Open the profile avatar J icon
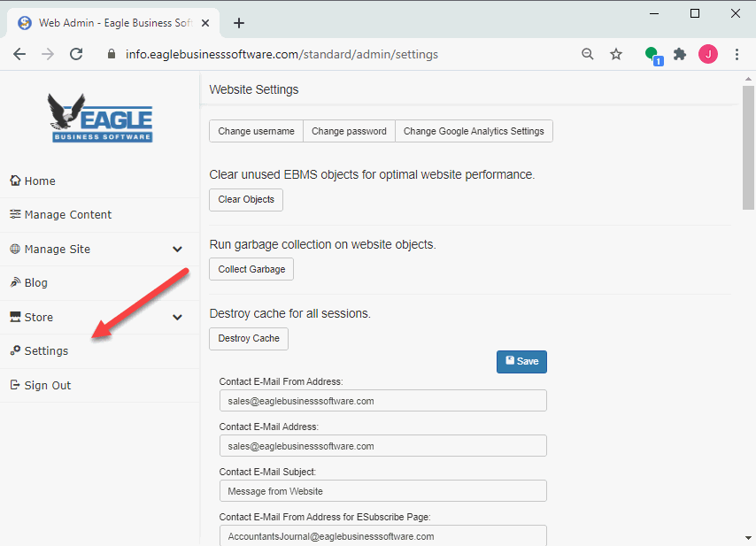756x546 pixels. tap(708, 54)
